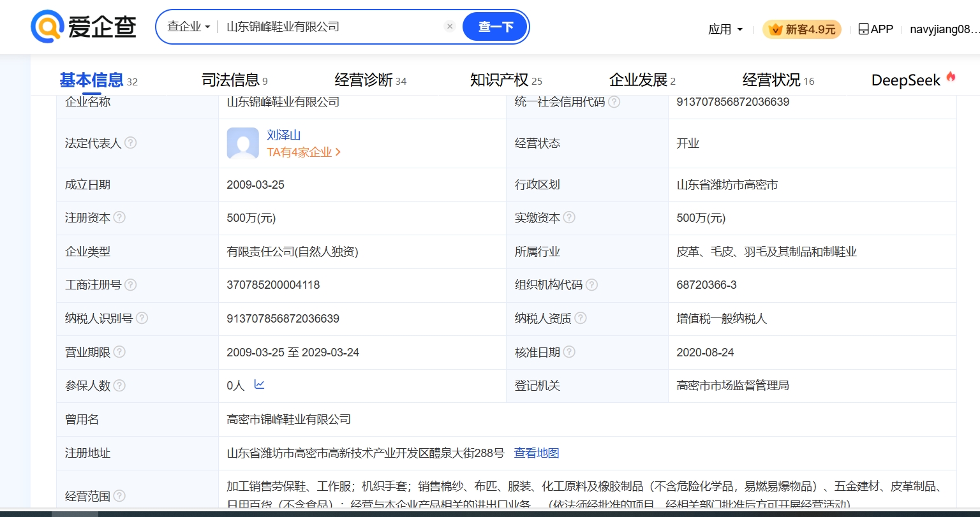Select company type 有限责任公司(自然人独资)
Image resolution: width=980 pixels, height=517 pixels.
coord(292,252)
